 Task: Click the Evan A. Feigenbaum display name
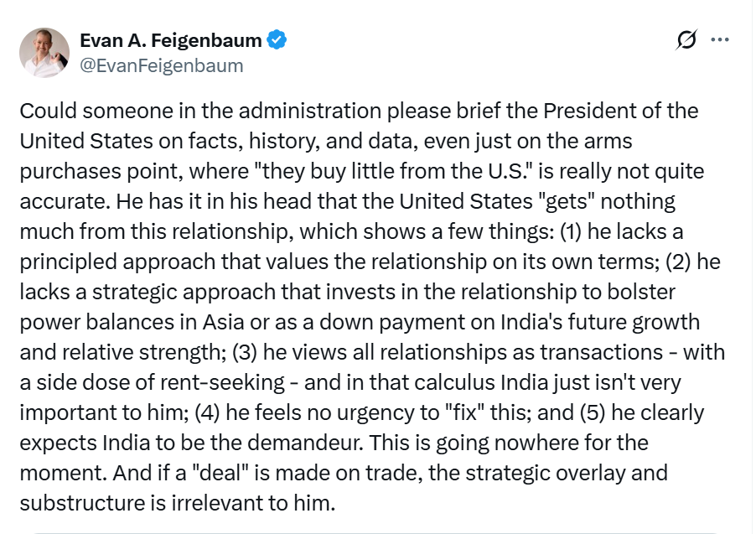170,40
